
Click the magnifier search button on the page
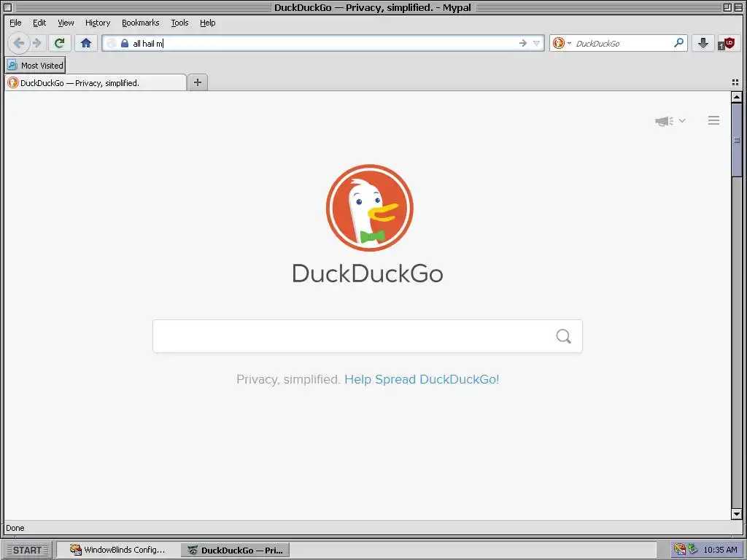click(x=564, y=336)
